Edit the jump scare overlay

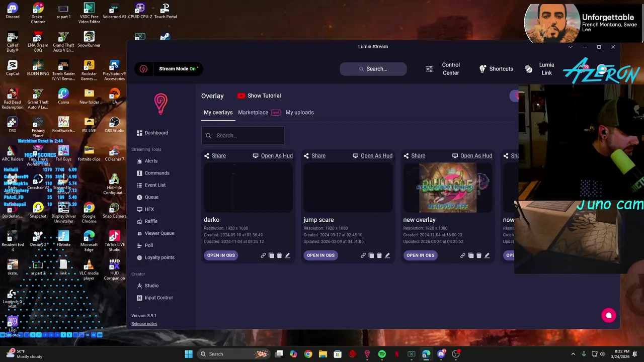click(387, 255)
